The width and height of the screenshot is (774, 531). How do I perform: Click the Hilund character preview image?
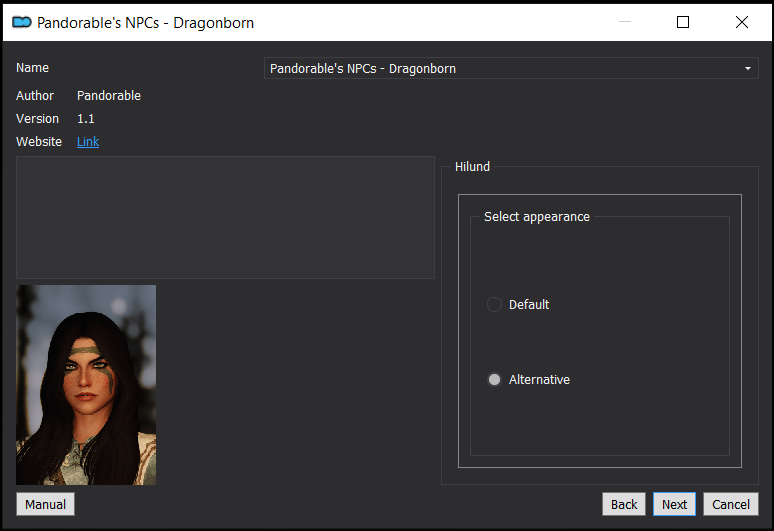[x=86, y=385]
